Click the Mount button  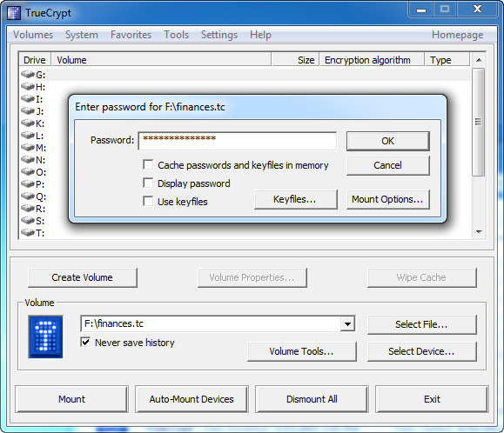coord(71,399)
